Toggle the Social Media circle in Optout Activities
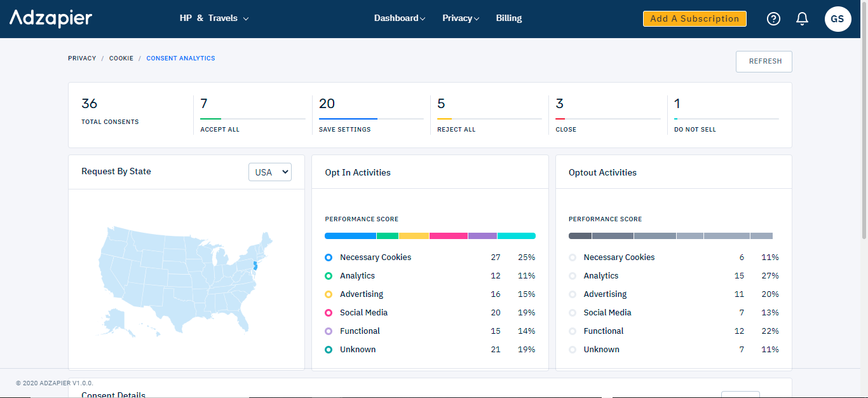Image resolution: width=868 pixels, height=398 pixels. (572, 312)
